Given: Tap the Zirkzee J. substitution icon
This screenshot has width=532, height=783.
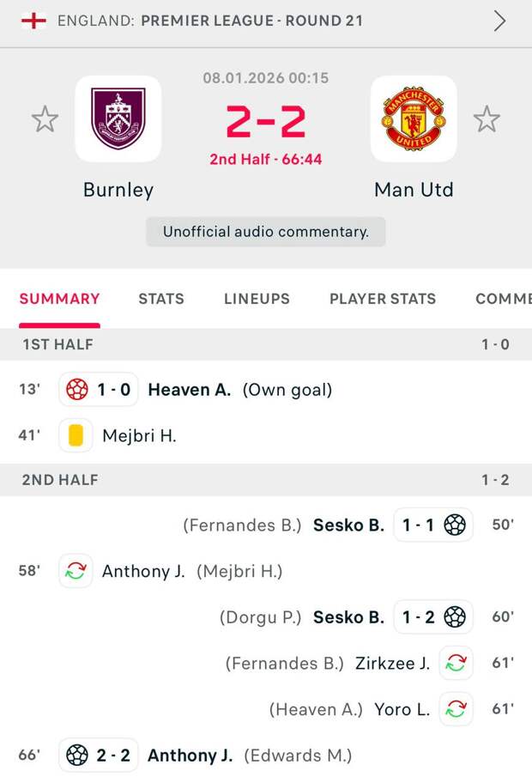Looking at the screenshot, I should [455, 663].
